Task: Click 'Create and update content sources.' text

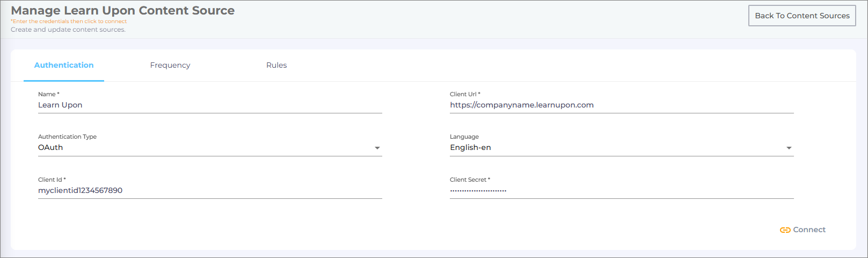Action: tap(68, 30)
